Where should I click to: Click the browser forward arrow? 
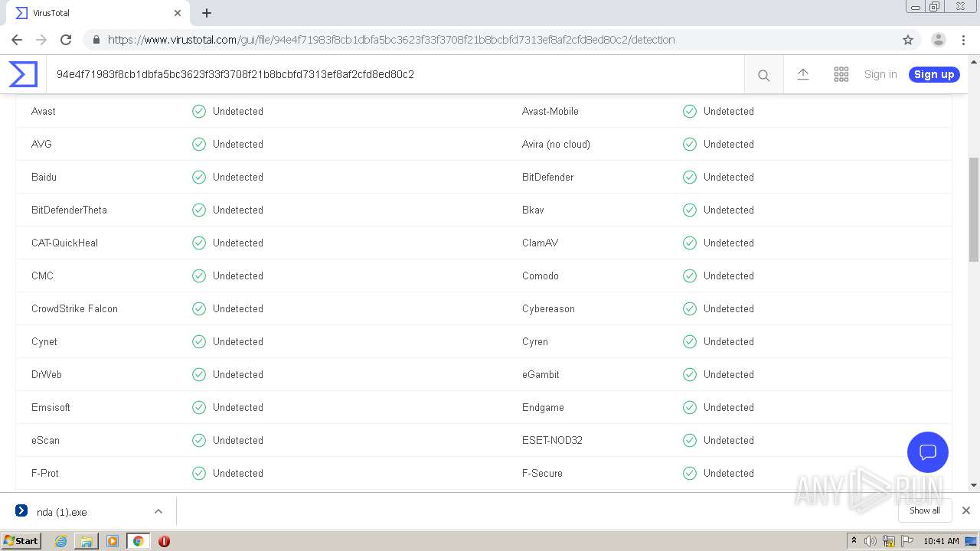(x=41, y=40)
